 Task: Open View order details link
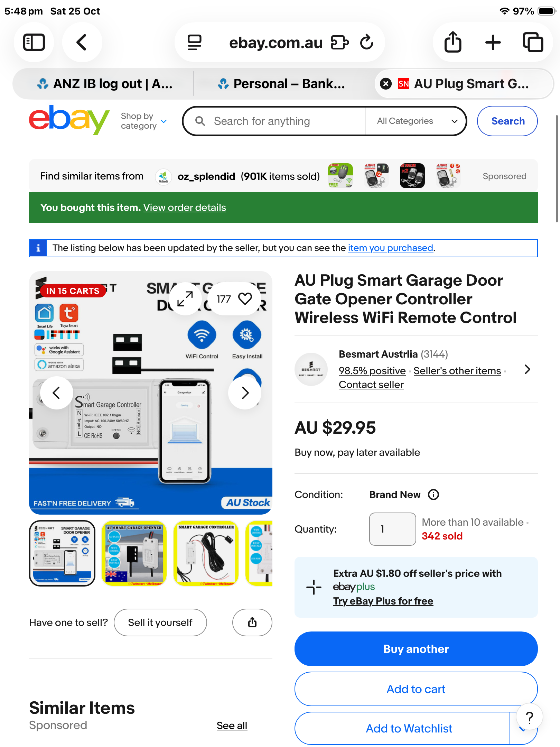(185, 207)
